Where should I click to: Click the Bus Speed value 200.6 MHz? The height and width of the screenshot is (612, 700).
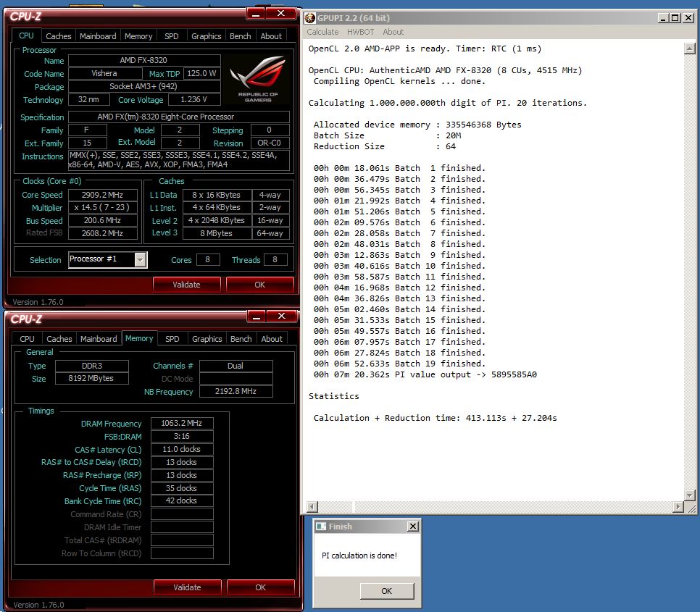102,220
